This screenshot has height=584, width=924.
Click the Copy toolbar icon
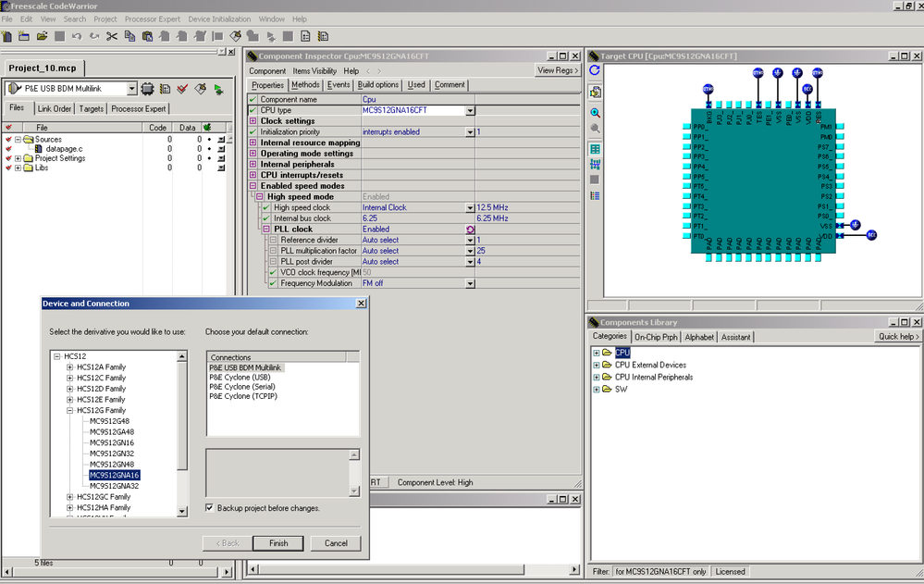tap(129, 37)
